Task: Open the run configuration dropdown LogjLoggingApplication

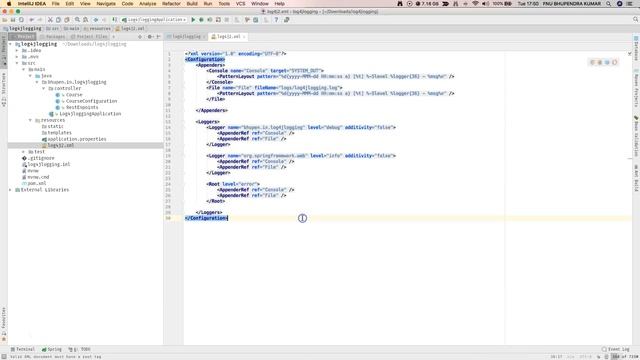Action: click(x=154, y=20)
